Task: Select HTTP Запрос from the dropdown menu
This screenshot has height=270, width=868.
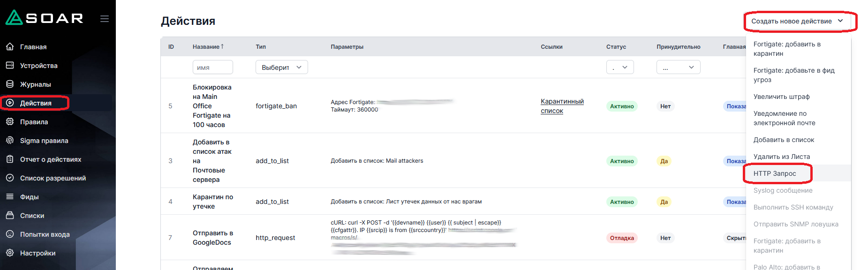Action: pyautogui.click(x=775, y=173)
